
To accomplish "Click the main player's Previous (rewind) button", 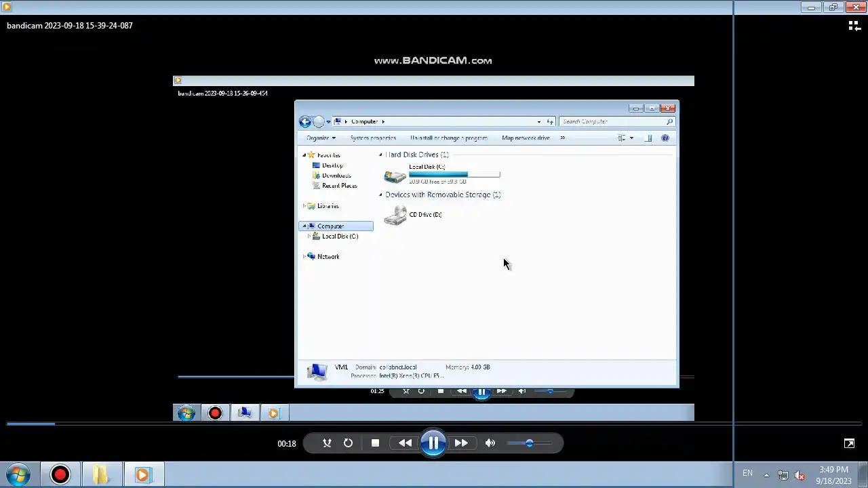I will [x=405, y=443].
